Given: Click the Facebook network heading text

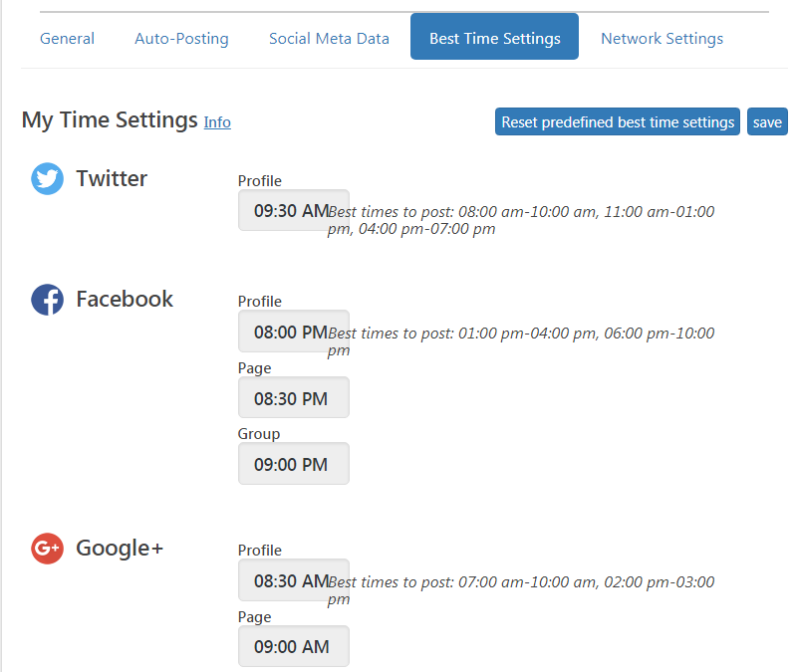Looking at the screenshot, I should [125, 300].
